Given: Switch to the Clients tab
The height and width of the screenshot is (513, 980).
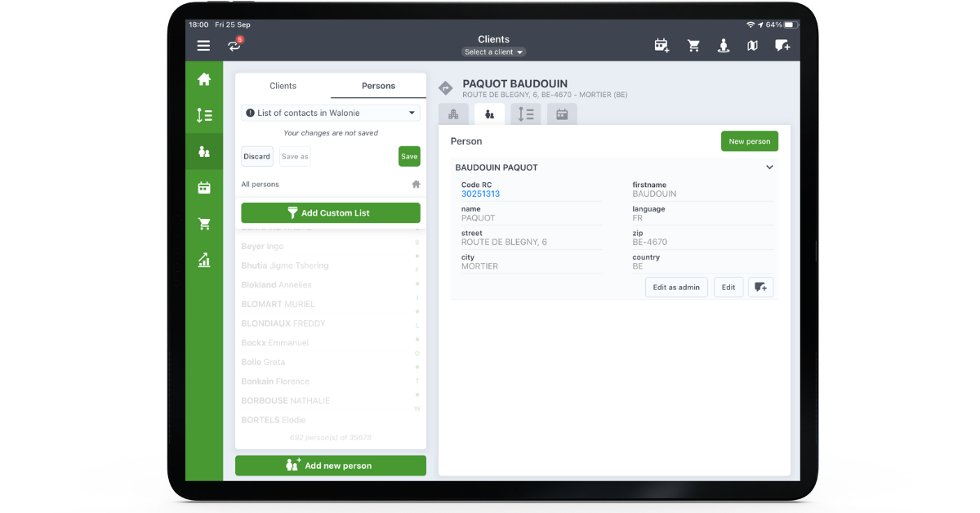Looking at the screenshot, I should tap(283, 86).
